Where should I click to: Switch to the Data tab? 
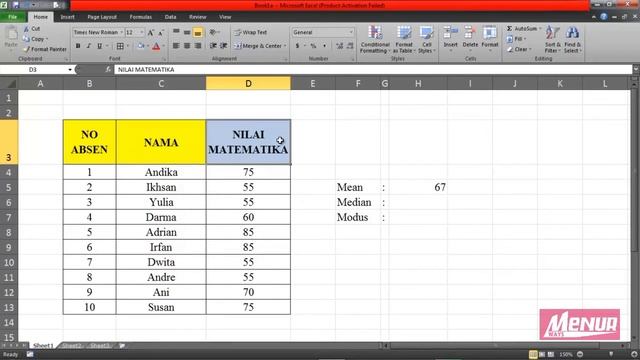[171, 17]
